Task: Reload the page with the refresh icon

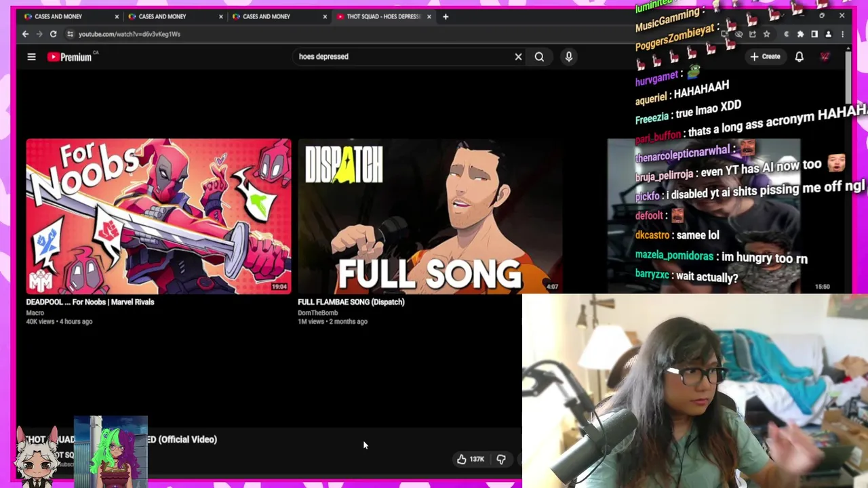Action: (x=53, y=34)
